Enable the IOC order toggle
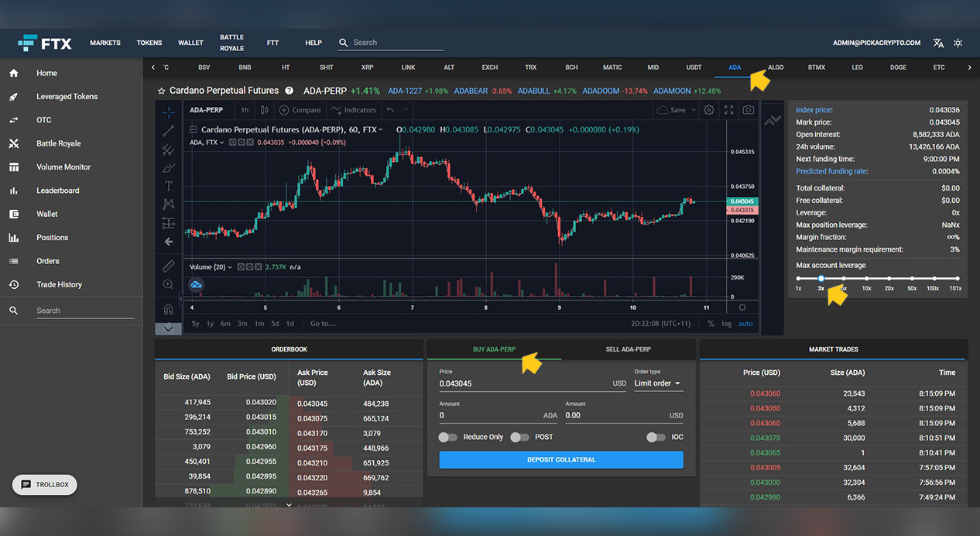 [x=654, y=437]
